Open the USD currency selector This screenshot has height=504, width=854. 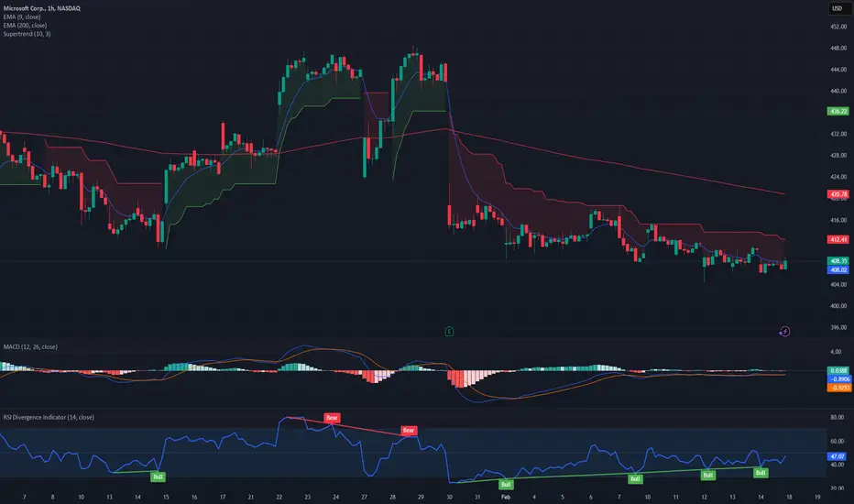[838, 8]
